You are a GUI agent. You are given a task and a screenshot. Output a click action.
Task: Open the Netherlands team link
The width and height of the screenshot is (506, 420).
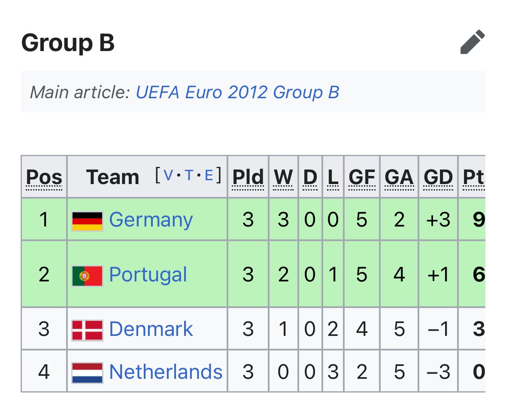(166, 372)
